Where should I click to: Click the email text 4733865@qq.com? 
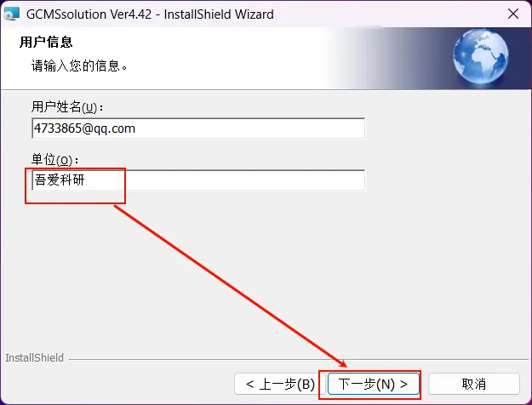click(84, 128)
